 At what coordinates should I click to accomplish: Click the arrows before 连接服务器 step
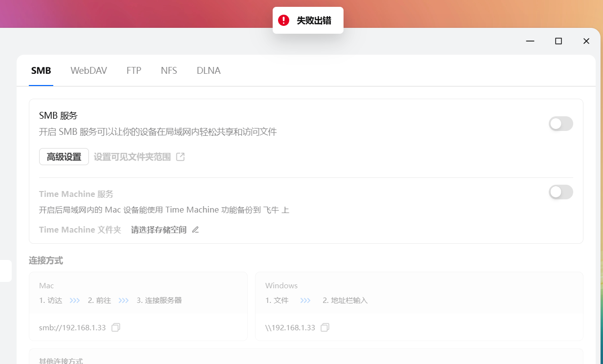[x=124, y=300]
